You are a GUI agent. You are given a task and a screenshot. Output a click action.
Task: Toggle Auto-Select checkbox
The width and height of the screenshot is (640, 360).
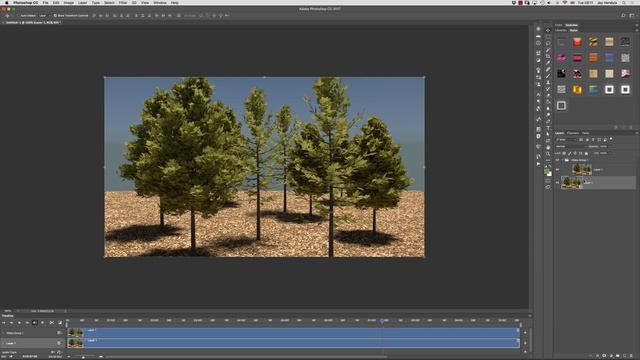[19, 16]
